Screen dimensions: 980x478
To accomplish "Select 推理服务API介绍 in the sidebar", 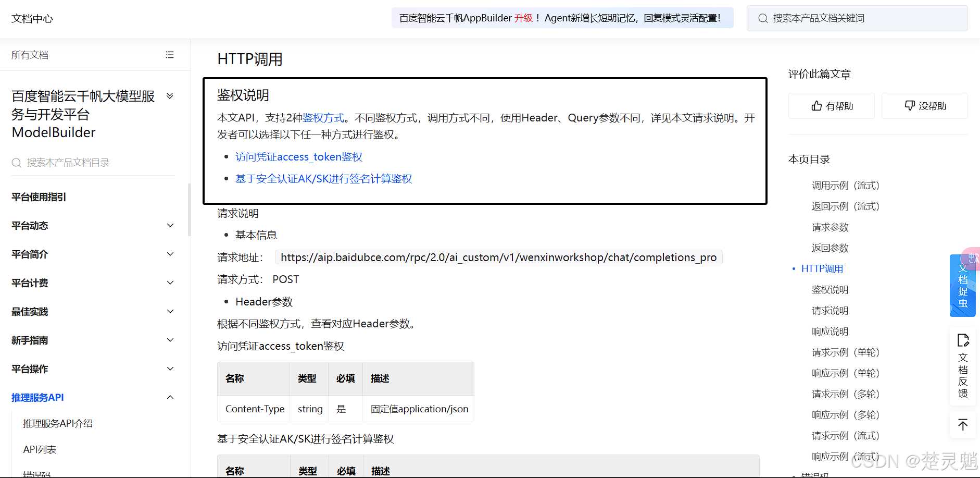I will click(x=58, y=423).
